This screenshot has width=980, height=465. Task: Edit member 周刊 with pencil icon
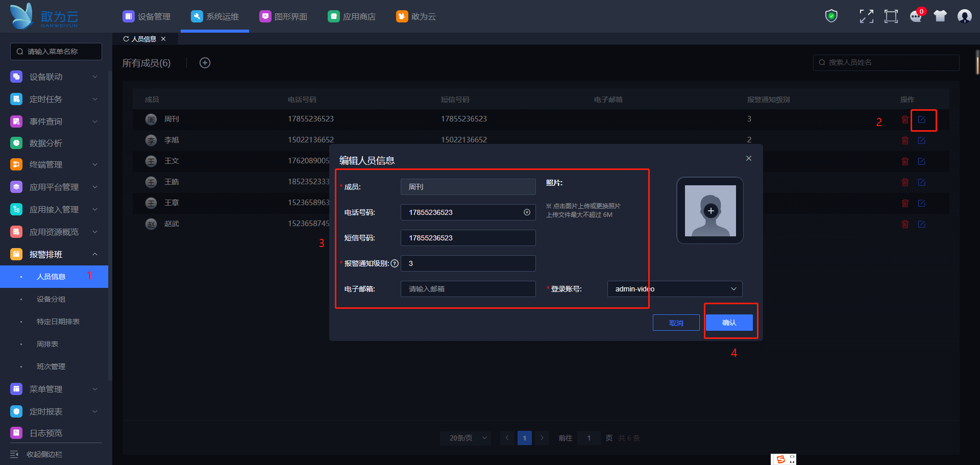[x=922, y=119]
